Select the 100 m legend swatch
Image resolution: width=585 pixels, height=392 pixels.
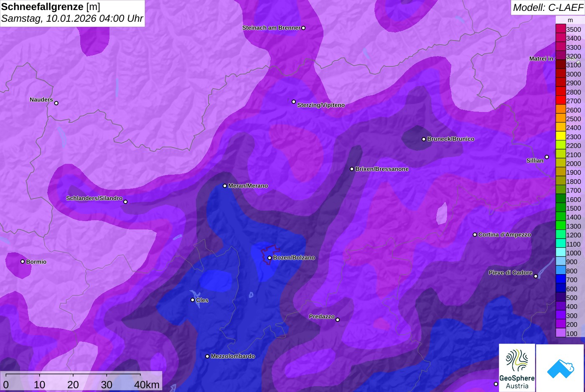561,333
